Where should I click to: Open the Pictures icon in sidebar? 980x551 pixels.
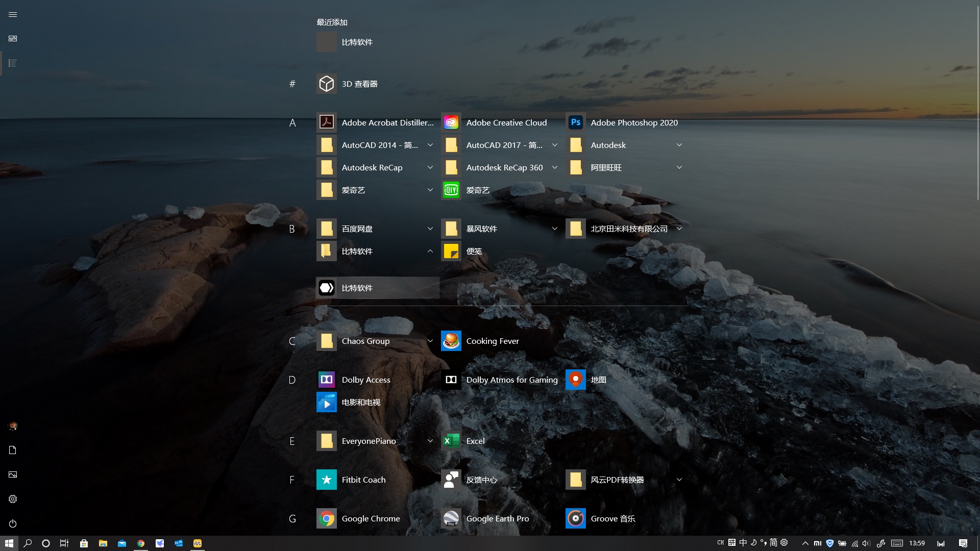coord(13,474)
